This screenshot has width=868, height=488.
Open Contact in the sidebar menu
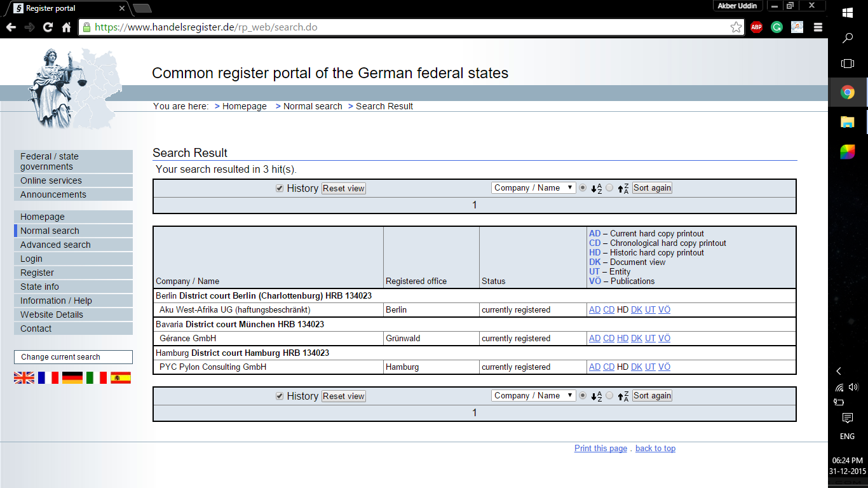point(73,329)
